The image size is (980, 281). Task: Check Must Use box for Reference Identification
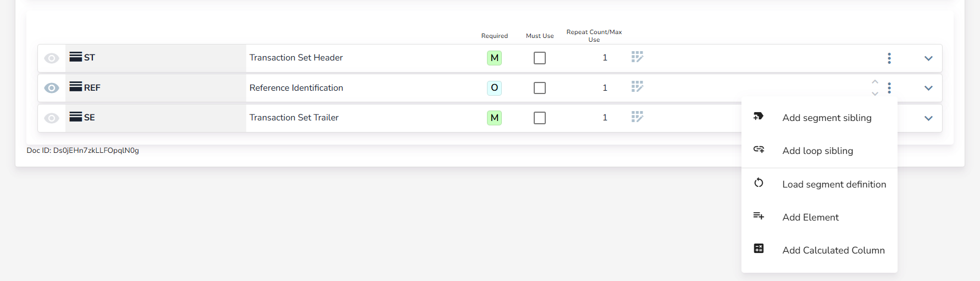pos(540,88)
